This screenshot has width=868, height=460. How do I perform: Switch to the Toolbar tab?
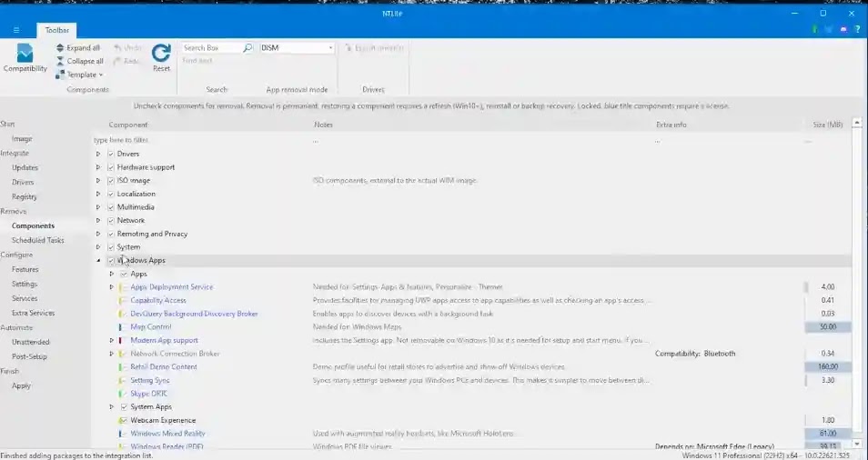(x=57, y=30)
